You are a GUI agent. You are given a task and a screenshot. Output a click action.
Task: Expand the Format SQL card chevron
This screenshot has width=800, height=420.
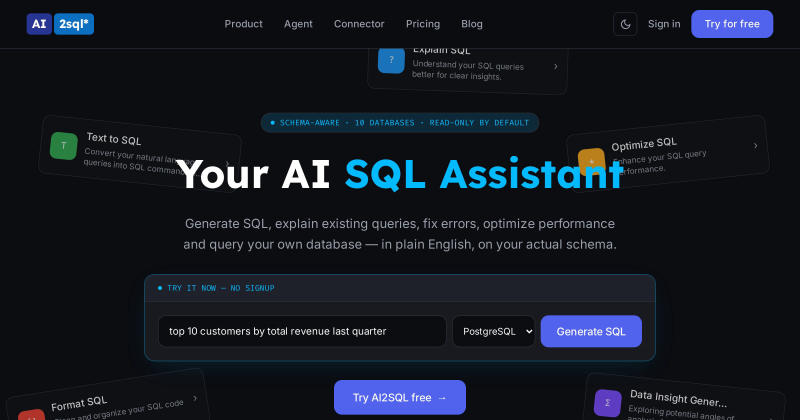click(x=195, y=398)
